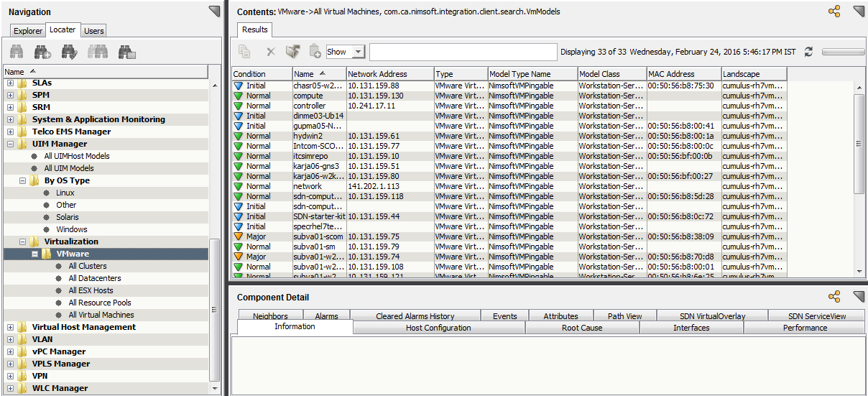
Task: Click the UIM Manager folder icon
Action: tap(23, 144)
